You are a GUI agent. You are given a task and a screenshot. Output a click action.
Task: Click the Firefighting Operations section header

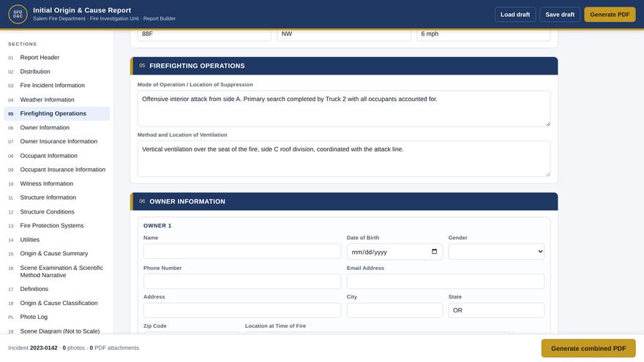[344, 66]
